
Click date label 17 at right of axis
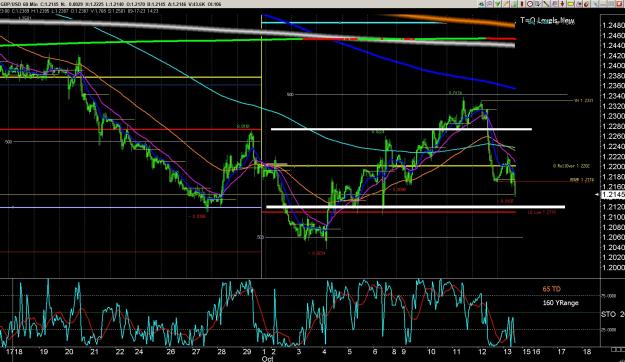(x=561, y=352)
